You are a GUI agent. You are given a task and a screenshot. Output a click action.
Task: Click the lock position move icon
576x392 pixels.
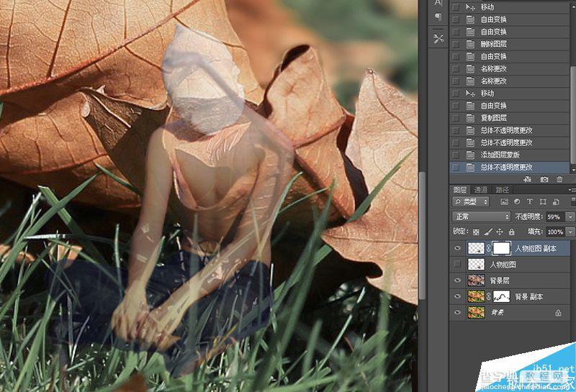500,232
